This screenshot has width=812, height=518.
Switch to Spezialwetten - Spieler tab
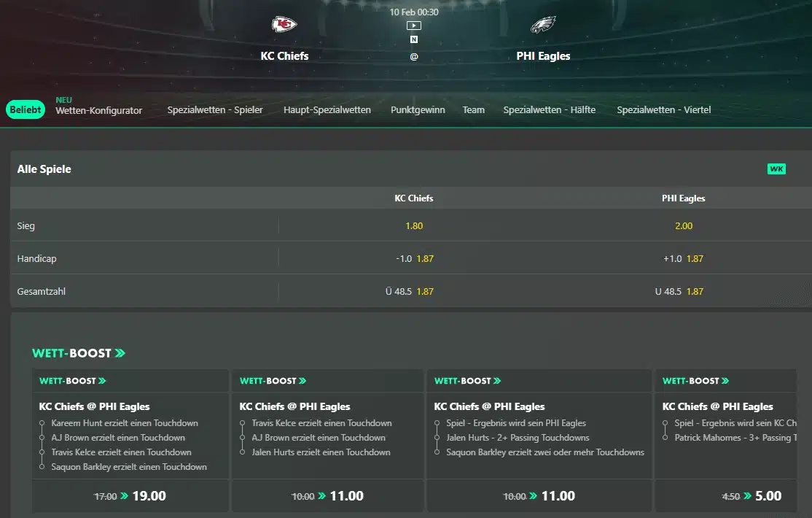[x=215, y=110]
